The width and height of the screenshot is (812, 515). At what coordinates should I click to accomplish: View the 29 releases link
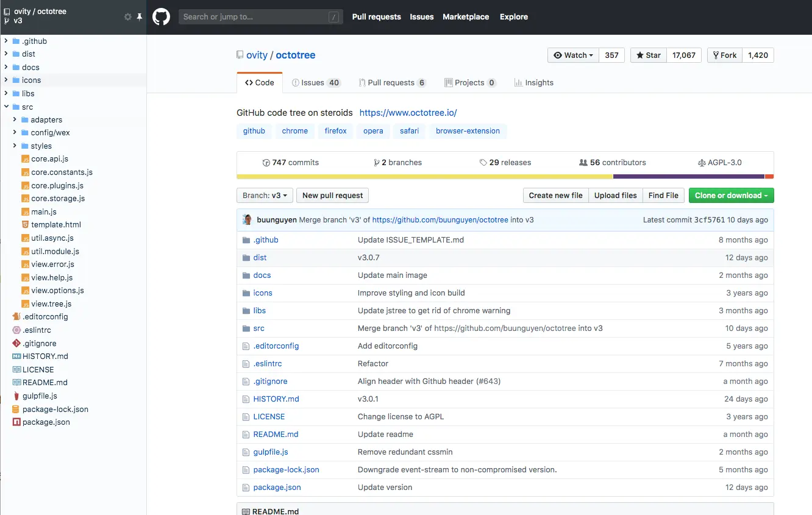click(x=505, y=163)
